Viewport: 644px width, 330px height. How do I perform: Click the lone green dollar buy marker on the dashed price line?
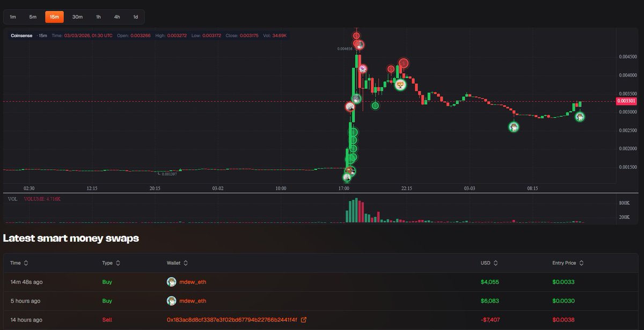pyautogui.click(x=375, y=106)
